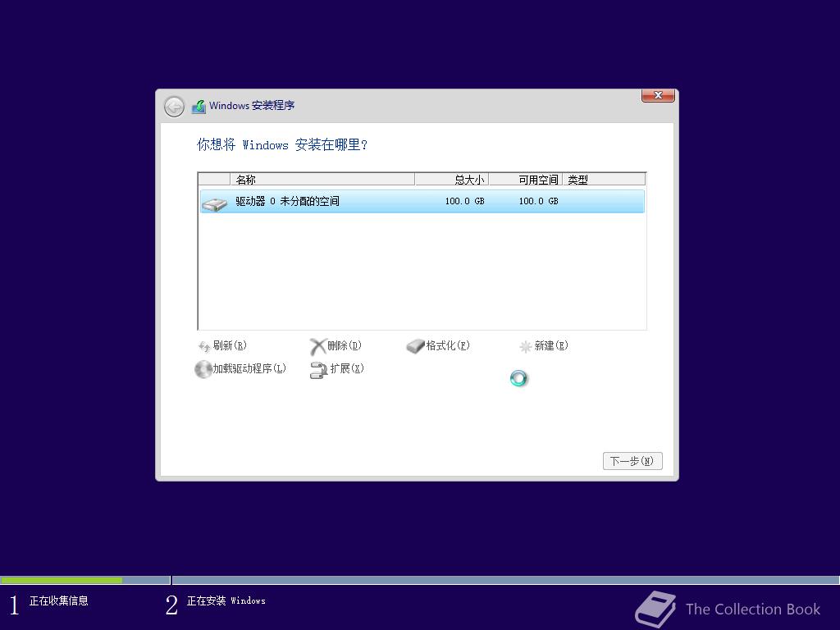Click the Windows 安装程序 title text
This screenshot has width=840, height=630.
pos(252,106)
